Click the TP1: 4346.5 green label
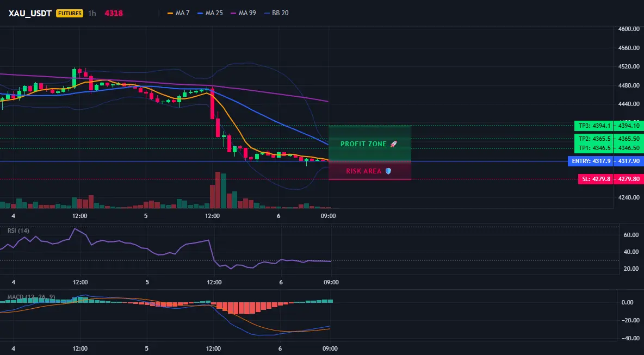The height and width of the screenshot is (355, 644). click(594, 148)
